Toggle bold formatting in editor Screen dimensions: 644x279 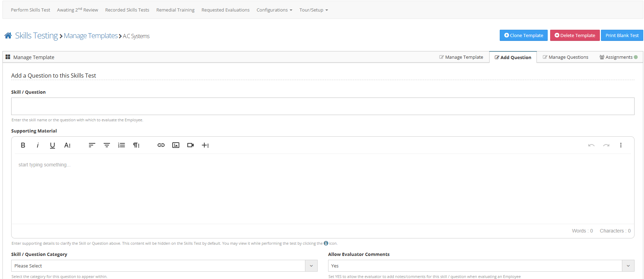click(23, 145)
